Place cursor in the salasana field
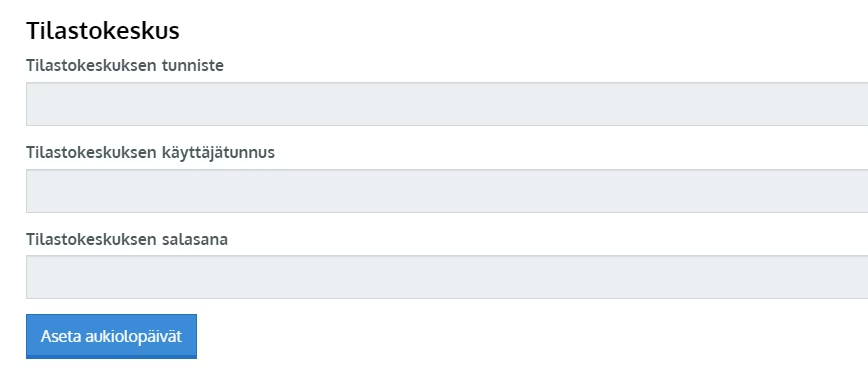This screenshot has width=868, height=372. point(447,277)
